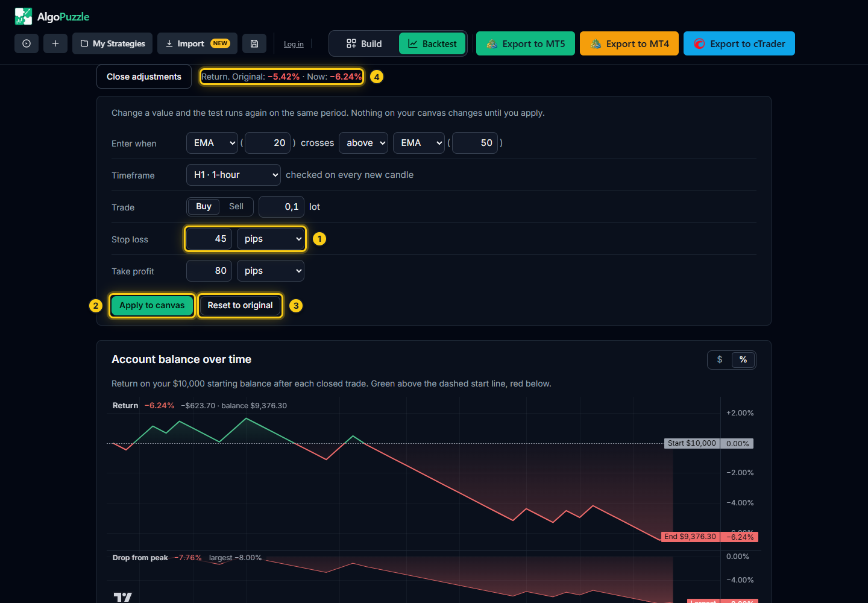This screenshot has width=868, height=603.
Task: Click Export to MT4
Action: 629,43
